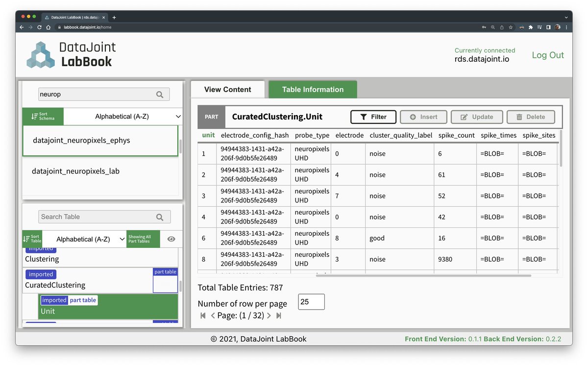Click the DataJoint LabBook logo
The height and width of the screenshot is (366, 588).
pyautogui.click(x=72, y=54)
